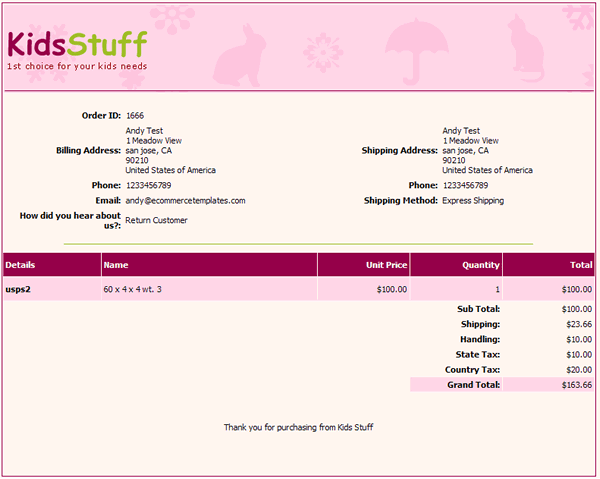Click the order ID number 1666
This screenshot has width=600, height=479.
point(134,116)
